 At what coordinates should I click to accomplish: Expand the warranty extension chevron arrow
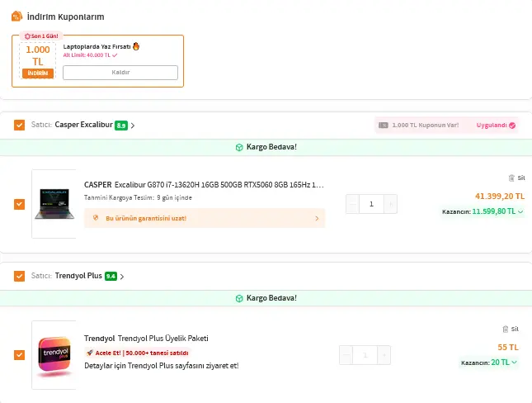pyautogui.click(x=317, y=218)
